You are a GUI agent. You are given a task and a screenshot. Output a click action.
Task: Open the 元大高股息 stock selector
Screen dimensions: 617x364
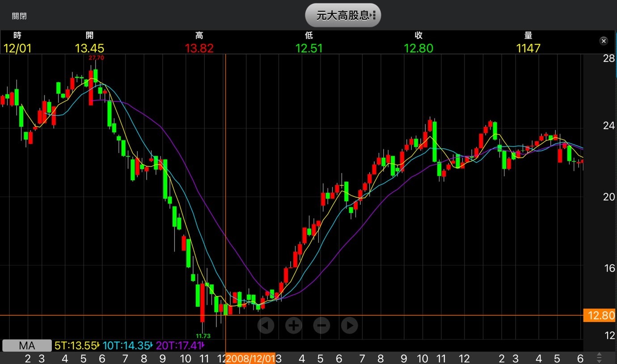click(x=343, y=15)
